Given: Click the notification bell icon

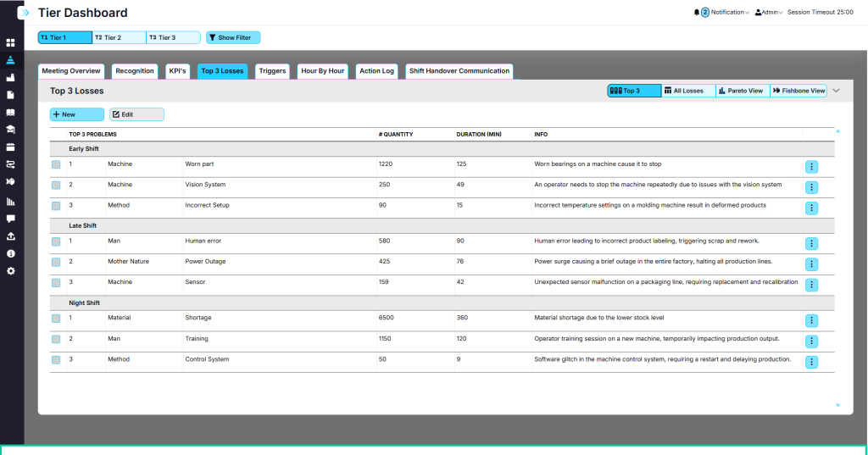Looking at the screenshot, I should (697, 12).
